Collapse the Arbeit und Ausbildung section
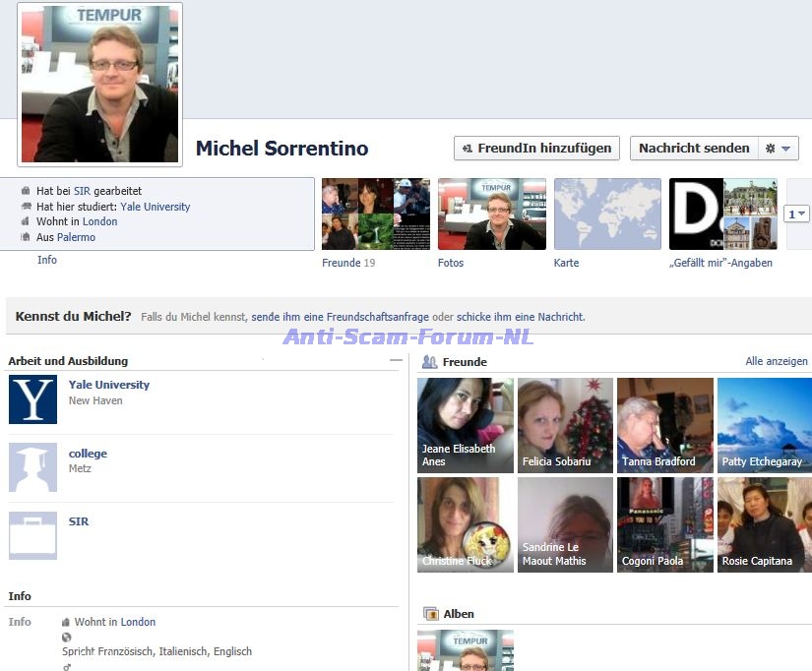Screen dimensions: 812x671 [396, 361]
